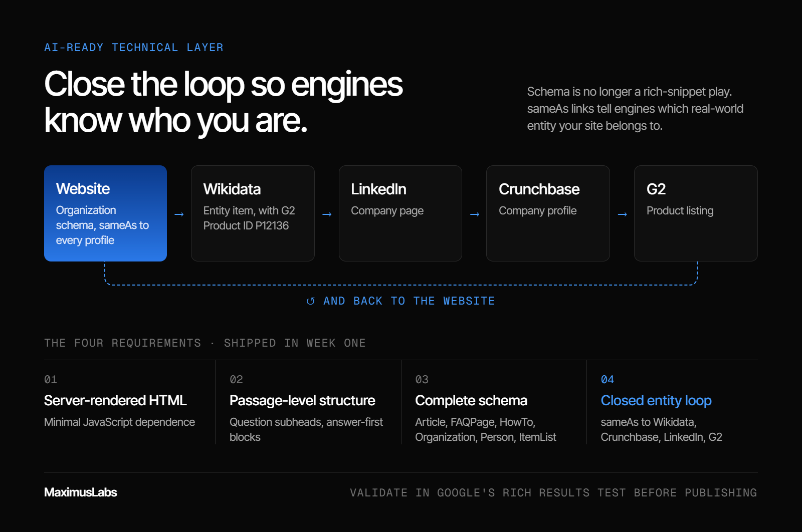Select 'Question subheads, answer-first blocks' text

(306, 430)
